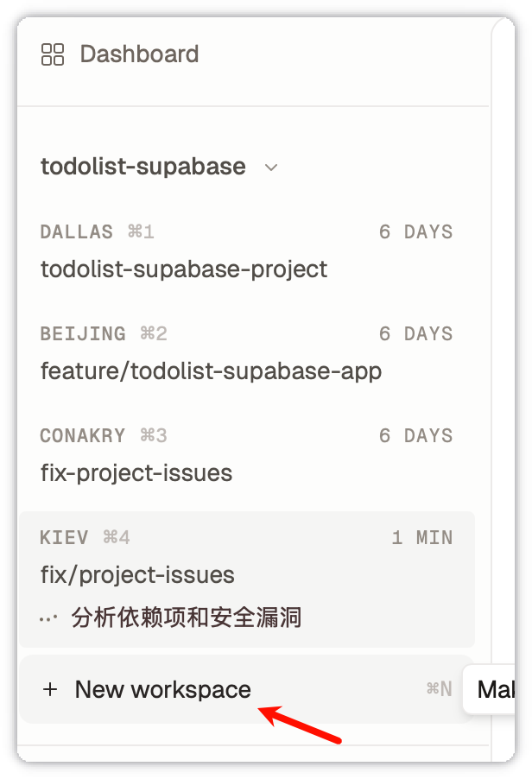532x779 pixels.
Task: Click the plus icon beside New workspace
Action: point(50,689)
